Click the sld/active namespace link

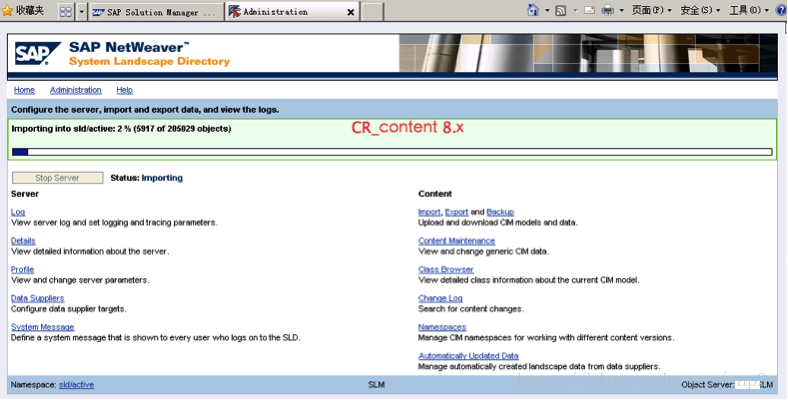coord(76,384)
